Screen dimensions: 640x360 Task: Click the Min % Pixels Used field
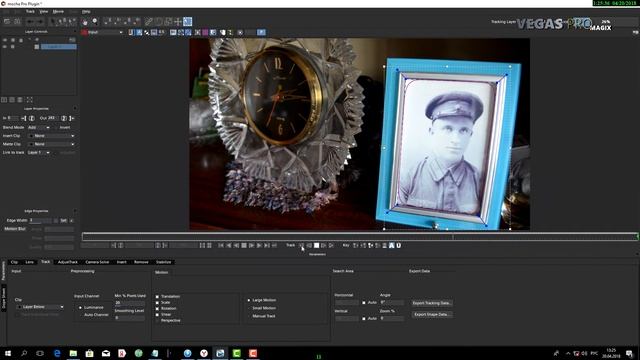click(129, 303)
